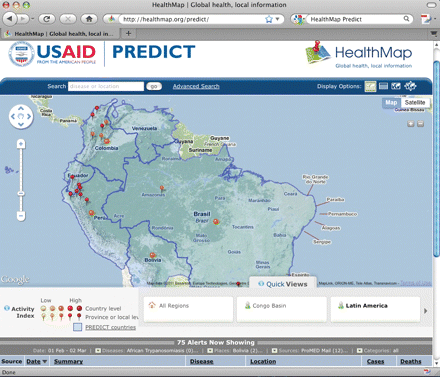Viewport: 440px width, 377px height.
Task: Click the map zoom slider handle
Action: 21,193
